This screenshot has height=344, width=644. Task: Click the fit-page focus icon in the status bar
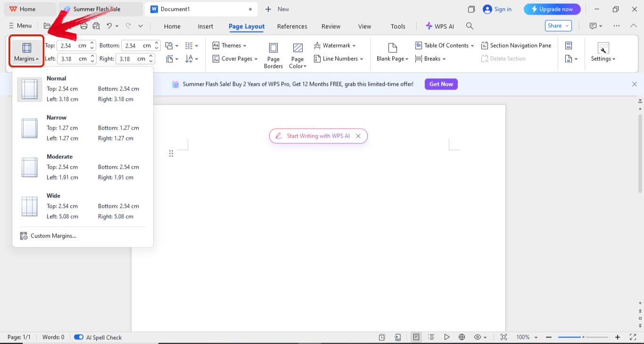[x=504, y=337]
